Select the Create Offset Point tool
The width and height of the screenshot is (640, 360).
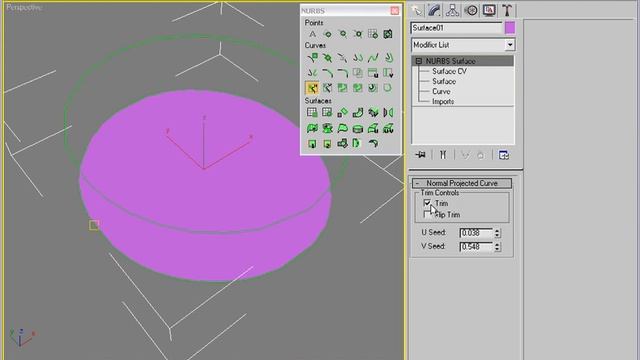point(327,34)
